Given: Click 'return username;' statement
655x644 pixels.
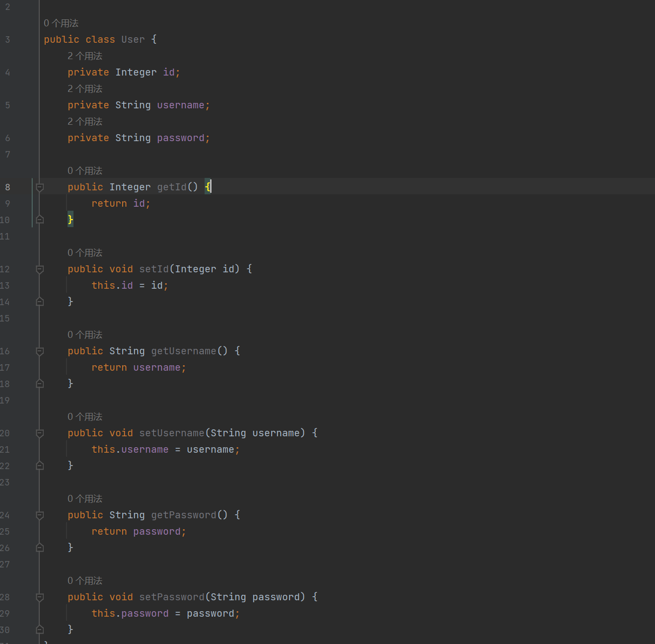Looking at the screenshot, I should pyautogui.click(x=139, y=368).
